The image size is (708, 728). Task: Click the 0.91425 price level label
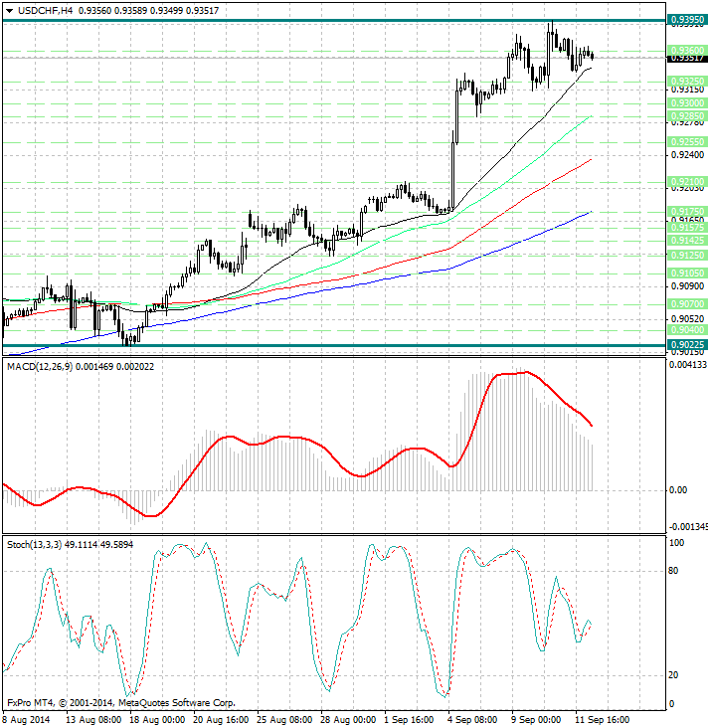pyautogui.click(x=687, y=240)
